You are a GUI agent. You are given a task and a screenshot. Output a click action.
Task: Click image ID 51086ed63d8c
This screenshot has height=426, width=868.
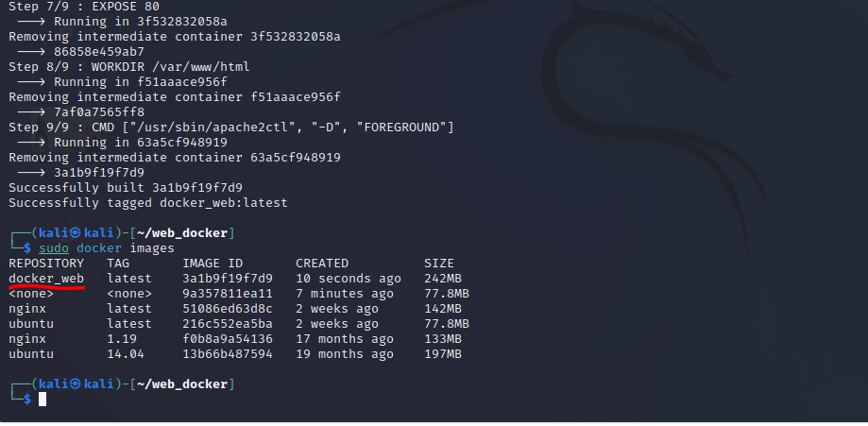pyautogui.click(x=228, y=309)
